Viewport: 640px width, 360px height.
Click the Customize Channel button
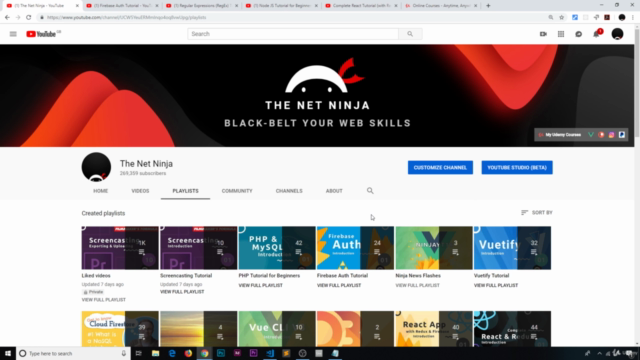[x=440, y=167]
